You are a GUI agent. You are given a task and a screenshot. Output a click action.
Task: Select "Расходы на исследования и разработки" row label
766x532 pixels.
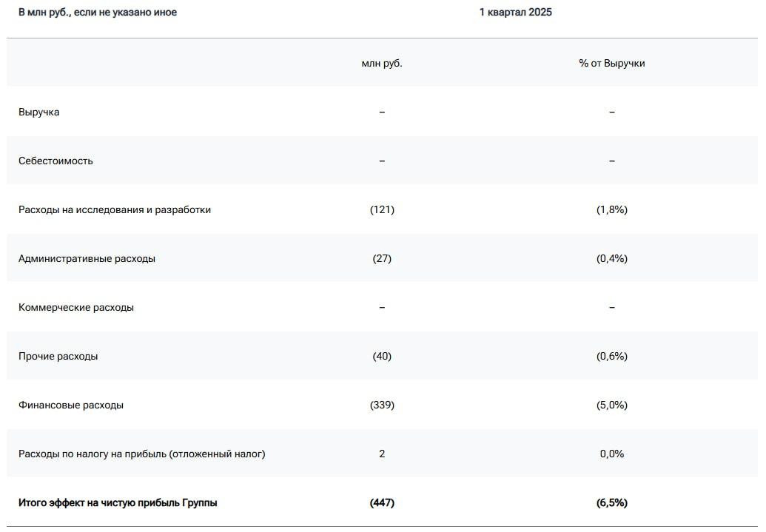pyautogui.click(x=115, y=209)
